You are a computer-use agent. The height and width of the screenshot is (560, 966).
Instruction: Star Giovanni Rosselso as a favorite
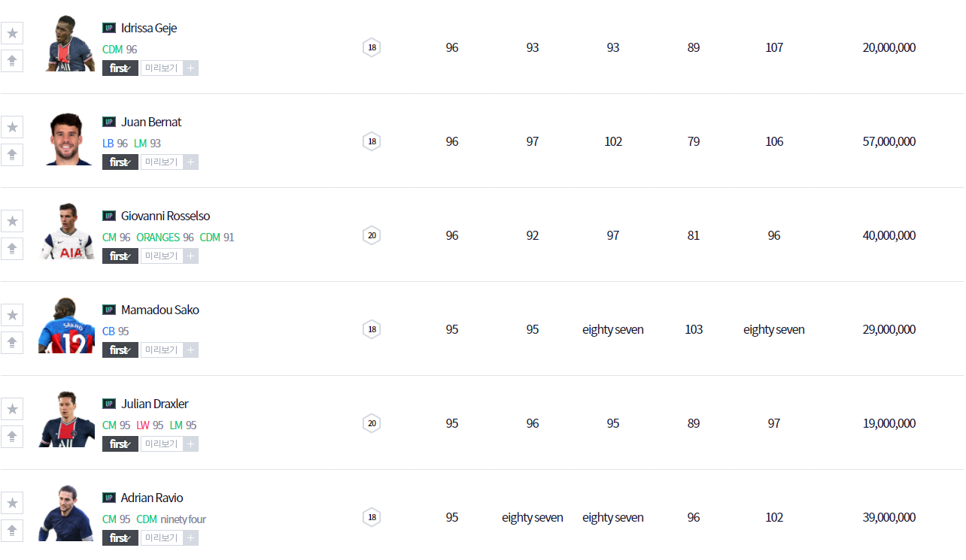point(12,221)
